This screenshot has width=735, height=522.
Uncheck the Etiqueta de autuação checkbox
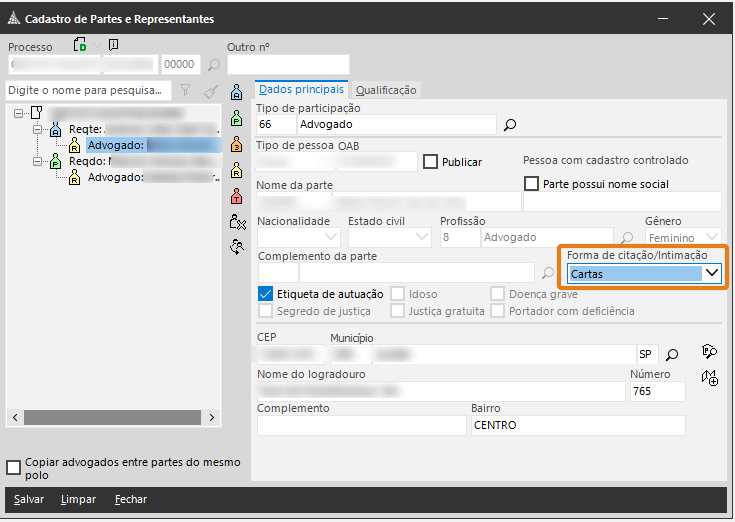click(265, 293)
